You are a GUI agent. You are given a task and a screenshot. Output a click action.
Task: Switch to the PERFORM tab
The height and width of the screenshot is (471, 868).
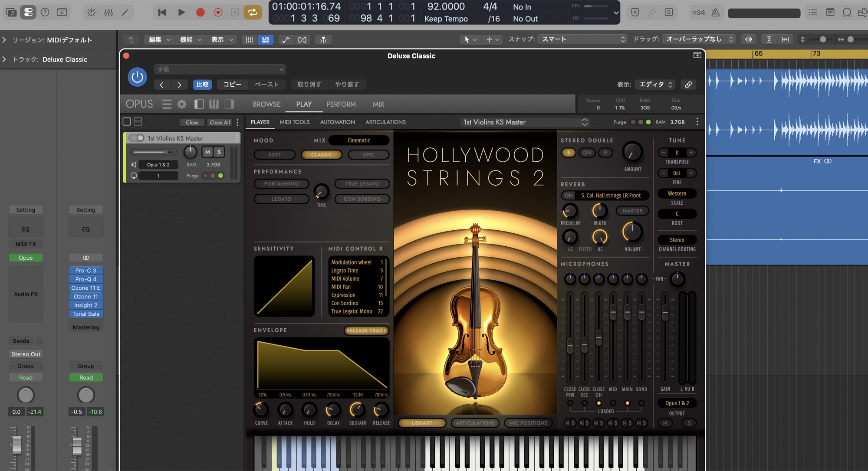click(341, 104)
